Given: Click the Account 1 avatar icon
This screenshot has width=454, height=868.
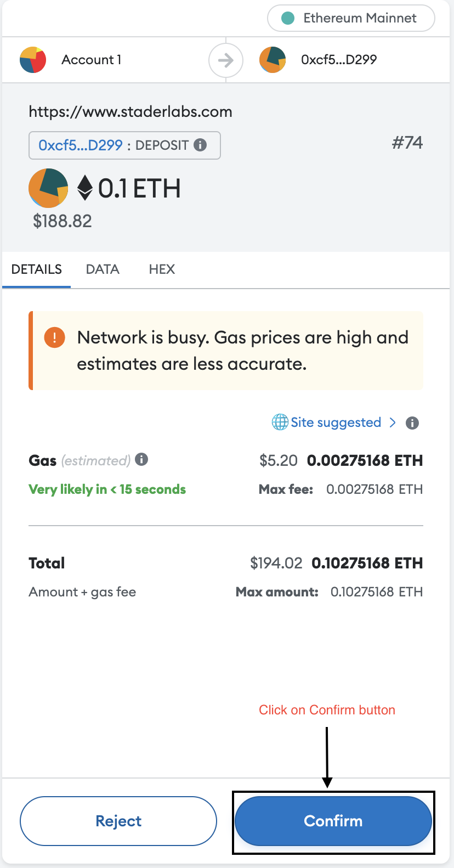Looking at the screenshot, I should coord(33,60).
